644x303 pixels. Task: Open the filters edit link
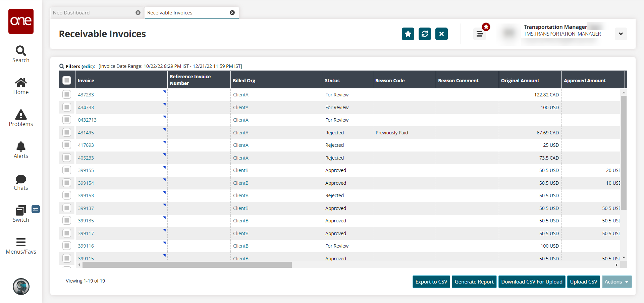[88, 67]
